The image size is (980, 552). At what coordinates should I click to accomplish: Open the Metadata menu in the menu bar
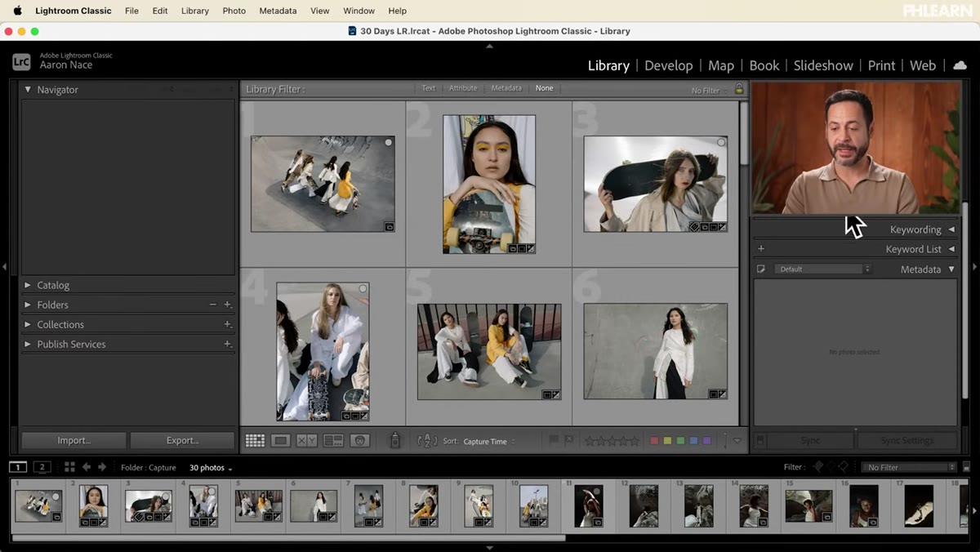278,11
